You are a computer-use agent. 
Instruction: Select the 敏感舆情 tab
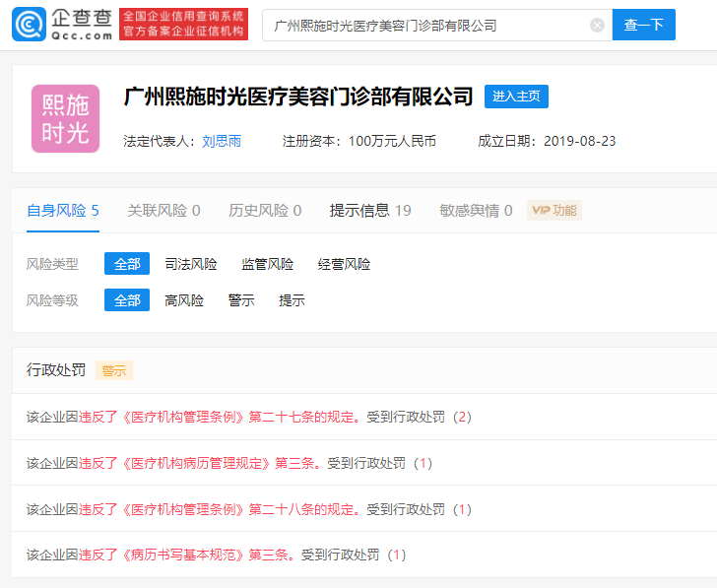(x=476, y=210)
